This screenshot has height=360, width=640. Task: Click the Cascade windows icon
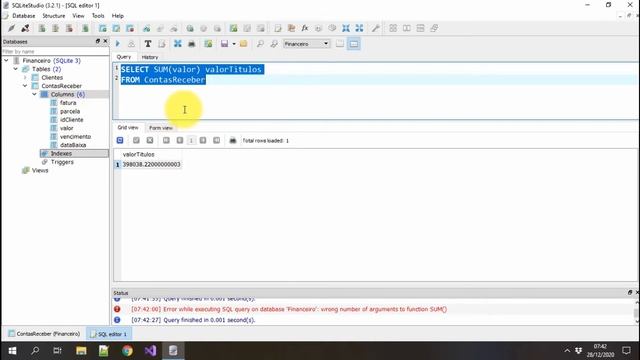434,28
